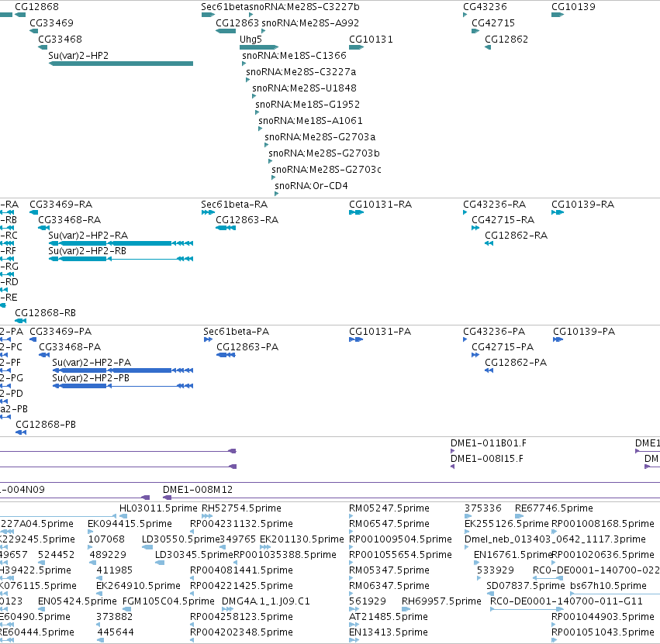Click the CG12868 gene label
The image size is (660, 644).
point(36,7)
